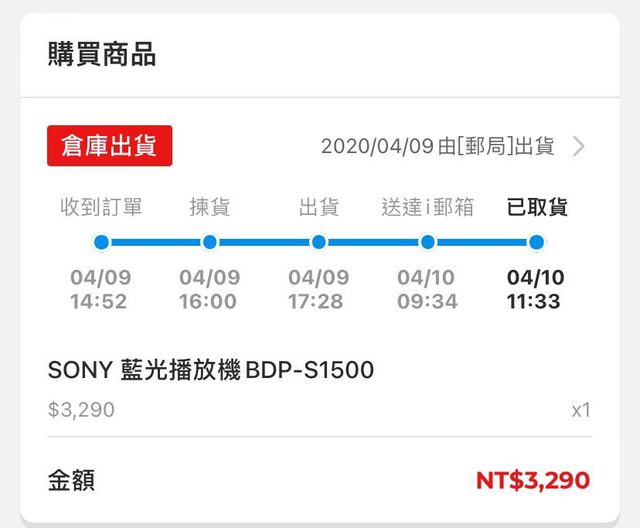
Task: Click the gray $3,290 unit price
Action: tap(81, 409)
